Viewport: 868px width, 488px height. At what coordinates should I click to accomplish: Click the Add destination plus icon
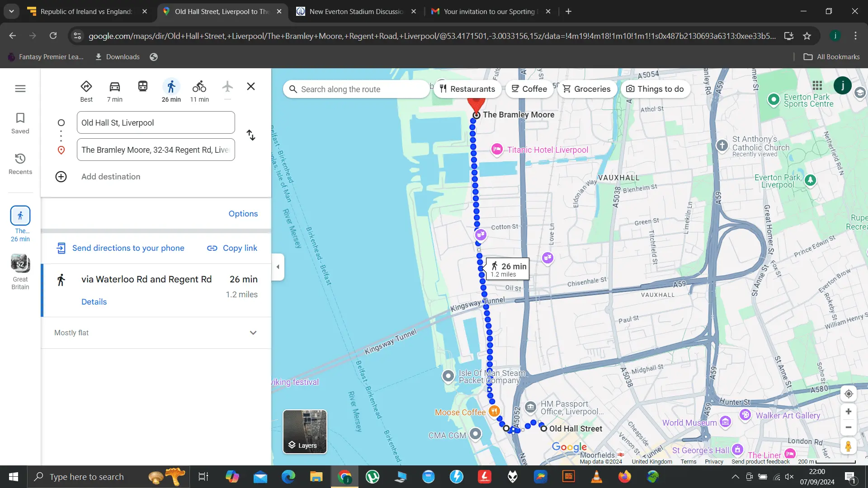[x=61, y=177]
